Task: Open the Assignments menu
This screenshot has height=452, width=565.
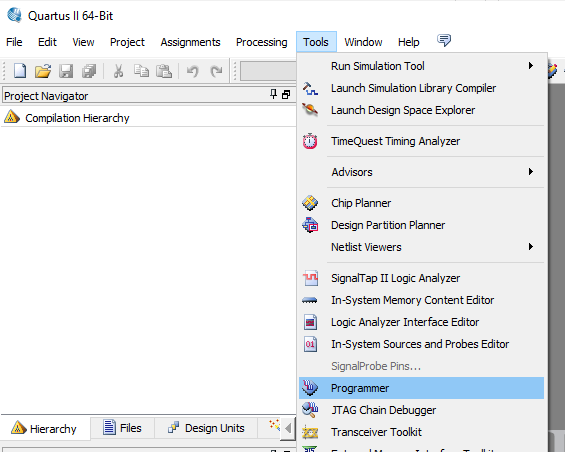Action: 190,42
